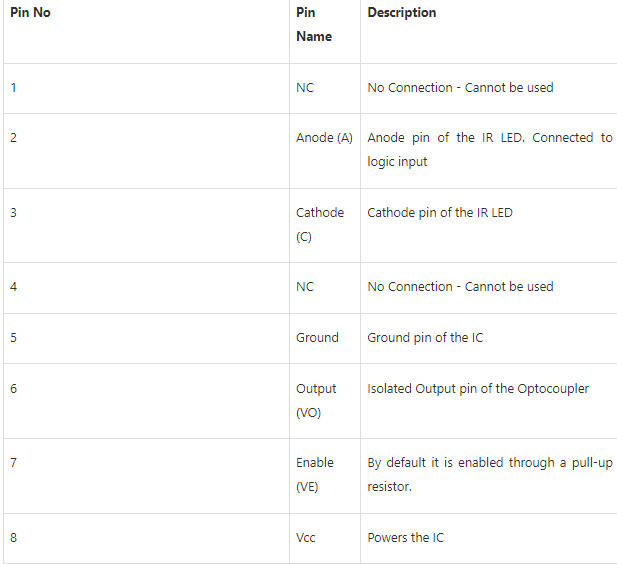Click "Isolated Output pin of the Optocoupler" text
Screen dimensions: 617x564
478,389
